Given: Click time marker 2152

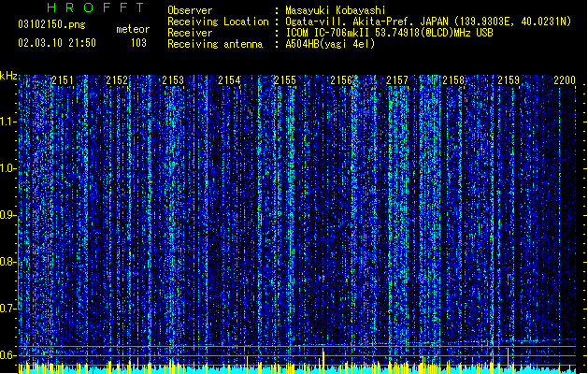Looking at the screenshot, I should click(x=117, y=80).
